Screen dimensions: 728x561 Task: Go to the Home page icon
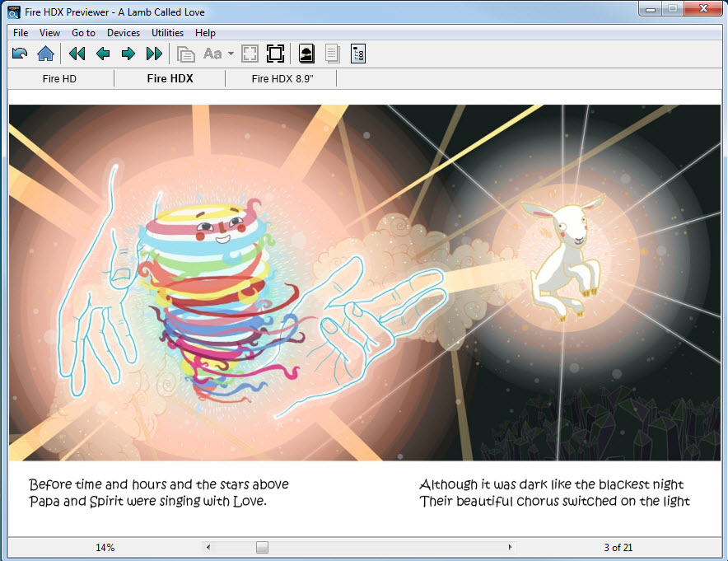click(x=46, y=54)
